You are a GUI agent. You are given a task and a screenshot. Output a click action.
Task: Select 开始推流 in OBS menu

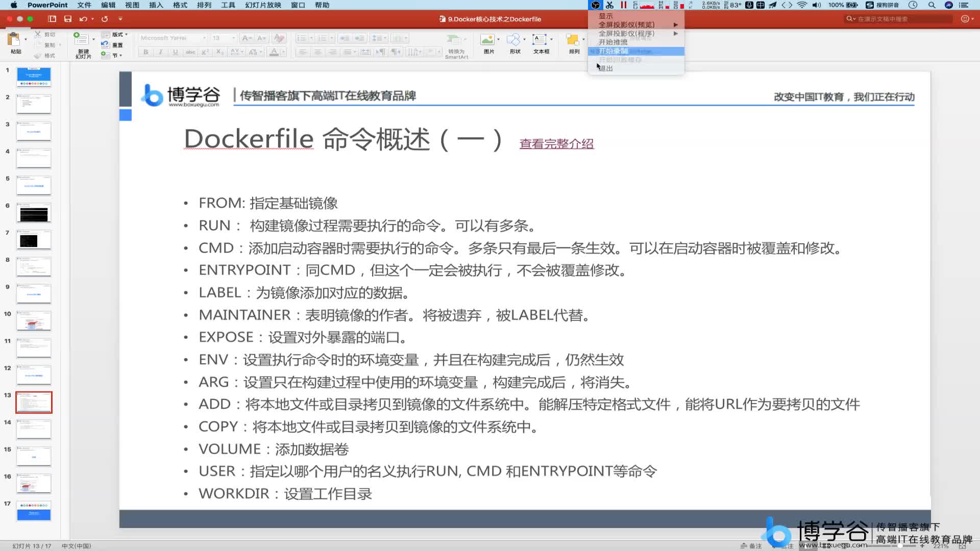coord(635,42)
